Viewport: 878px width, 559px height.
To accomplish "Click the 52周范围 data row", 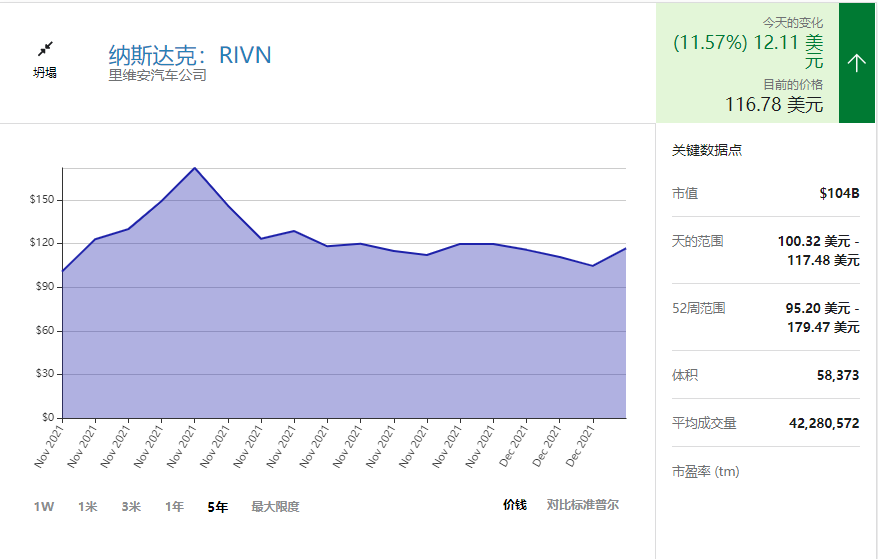I will pyautogui.click(x=765, y=317).
